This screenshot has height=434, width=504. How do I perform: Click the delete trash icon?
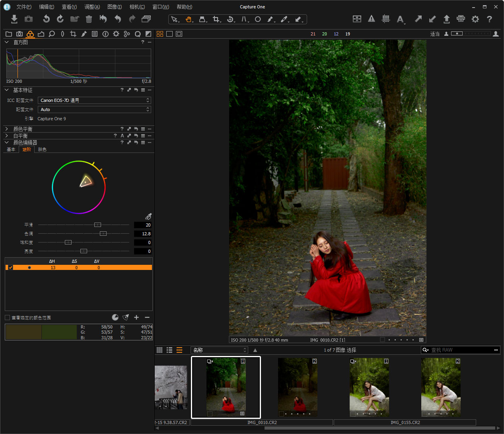[x=89, y=19]
